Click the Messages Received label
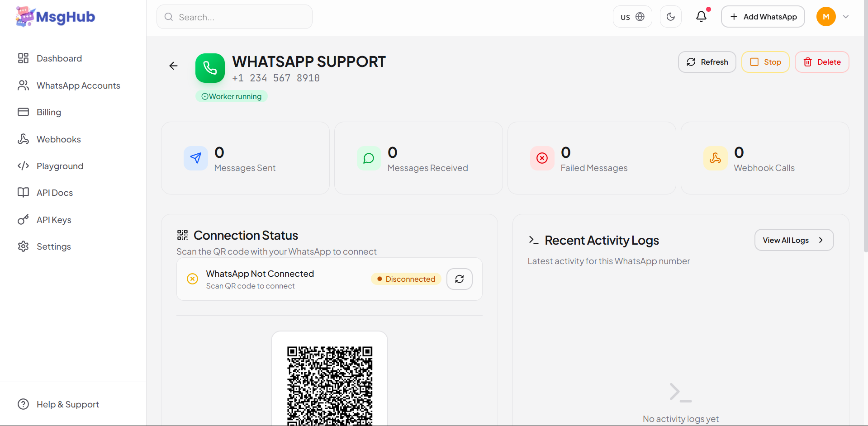 point(427,168)
